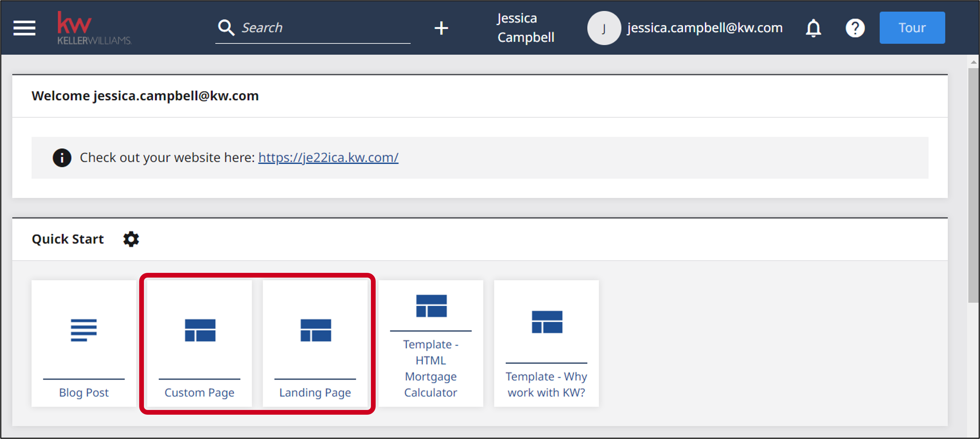Click the Custom Page label

(x=199, y=393)
